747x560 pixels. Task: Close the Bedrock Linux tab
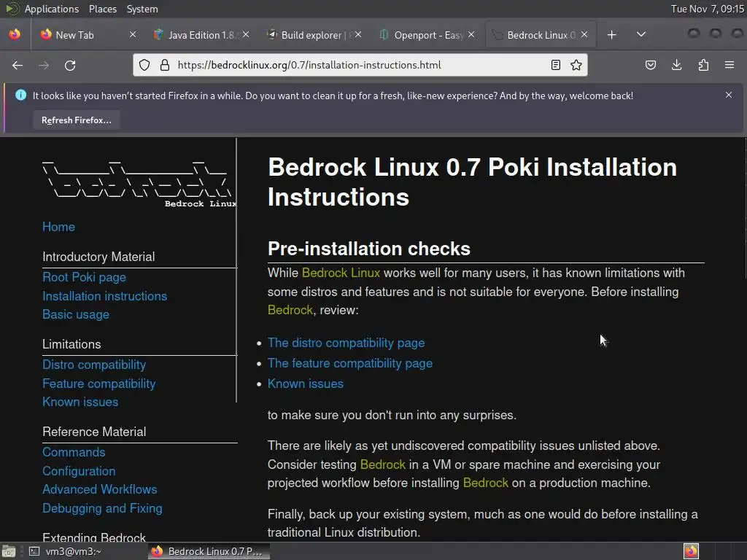click(584, 35)
